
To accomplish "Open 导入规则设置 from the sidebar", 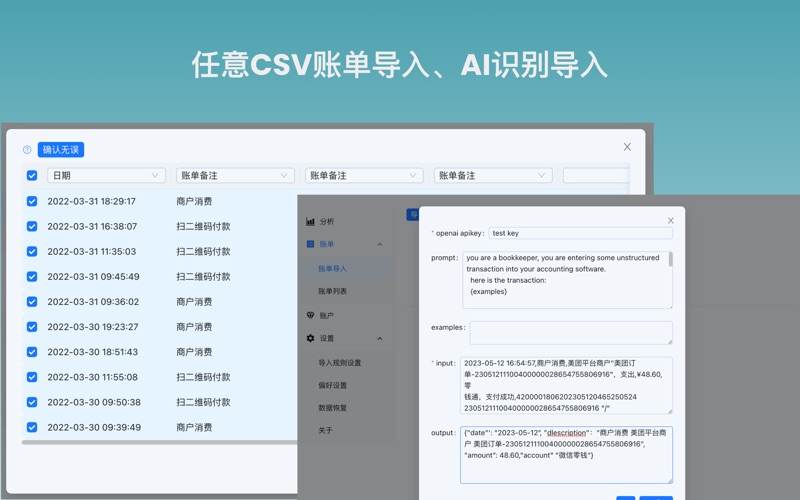I will [x=340, y=363].
